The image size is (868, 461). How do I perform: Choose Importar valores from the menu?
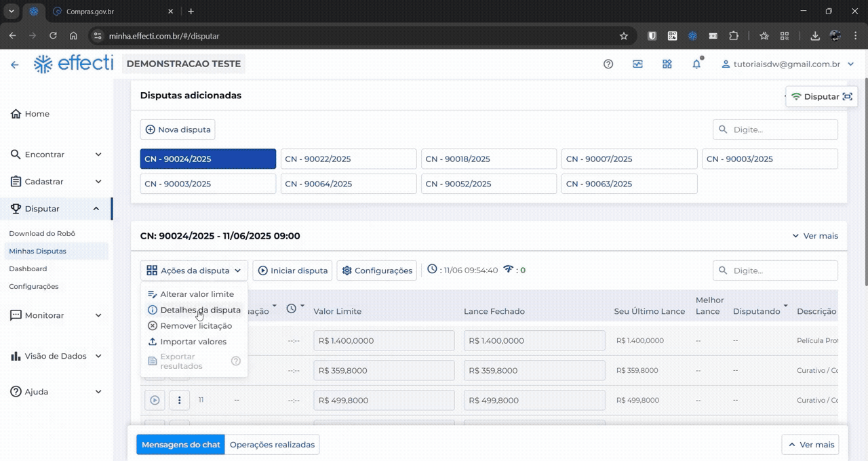pyautogui.click(x=193, y=342)
